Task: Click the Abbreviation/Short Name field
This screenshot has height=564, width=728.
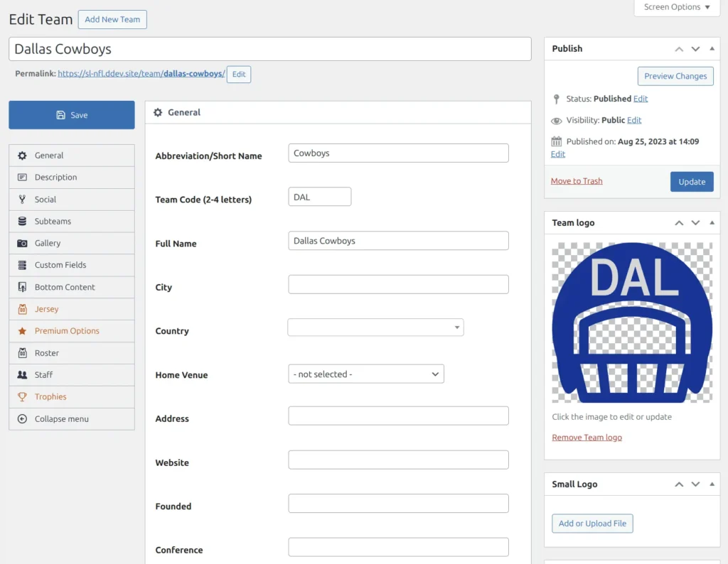Action: (398, 153)
